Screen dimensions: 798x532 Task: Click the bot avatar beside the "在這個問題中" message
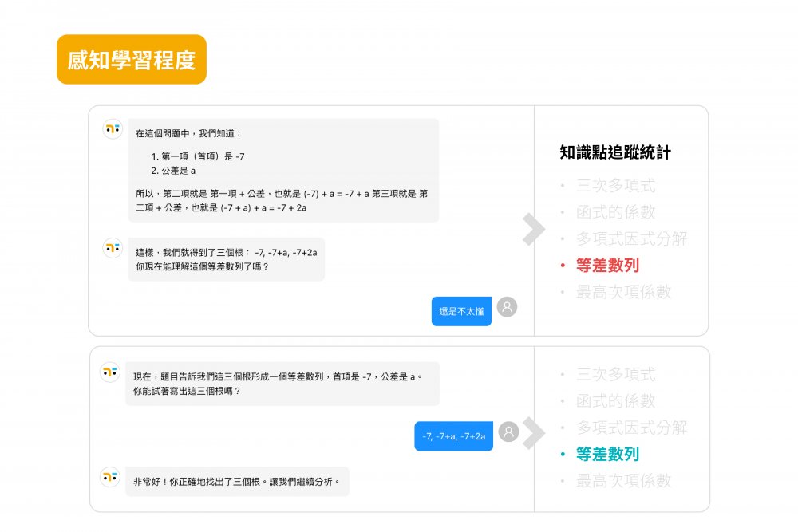113,129
